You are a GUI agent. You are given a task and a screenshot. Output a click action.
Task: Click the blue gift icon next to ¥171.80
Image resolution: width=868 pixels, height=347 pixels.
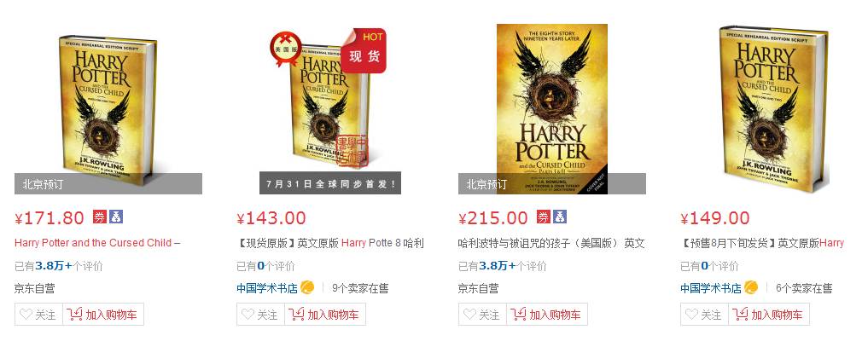(116, 217)
